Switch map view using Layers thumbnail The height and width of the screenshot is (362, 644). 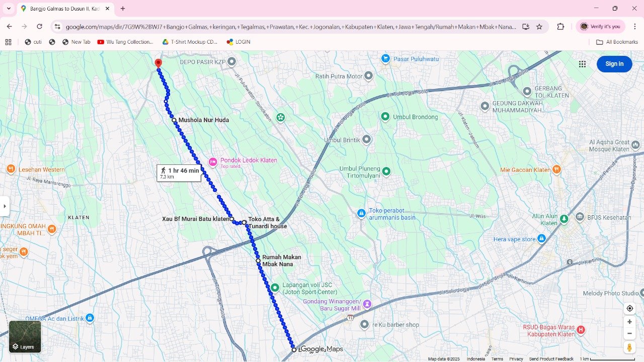[25, 336]
